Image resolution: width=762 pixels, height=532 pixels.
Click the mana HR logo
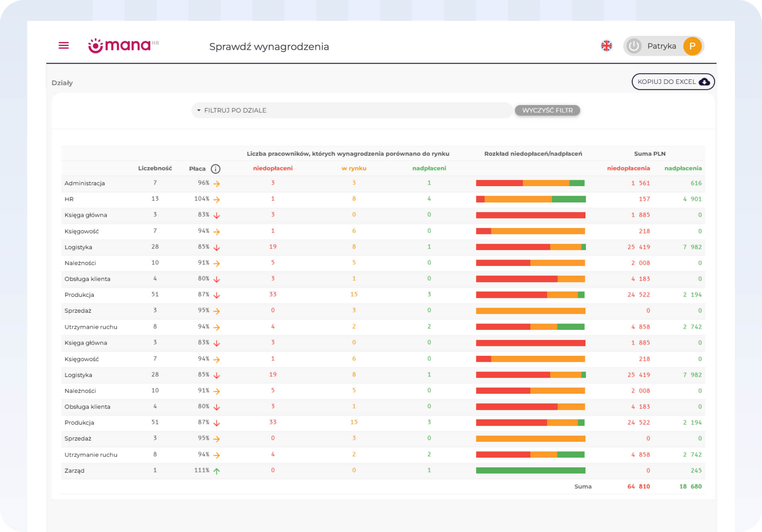[x=123, y=46]
